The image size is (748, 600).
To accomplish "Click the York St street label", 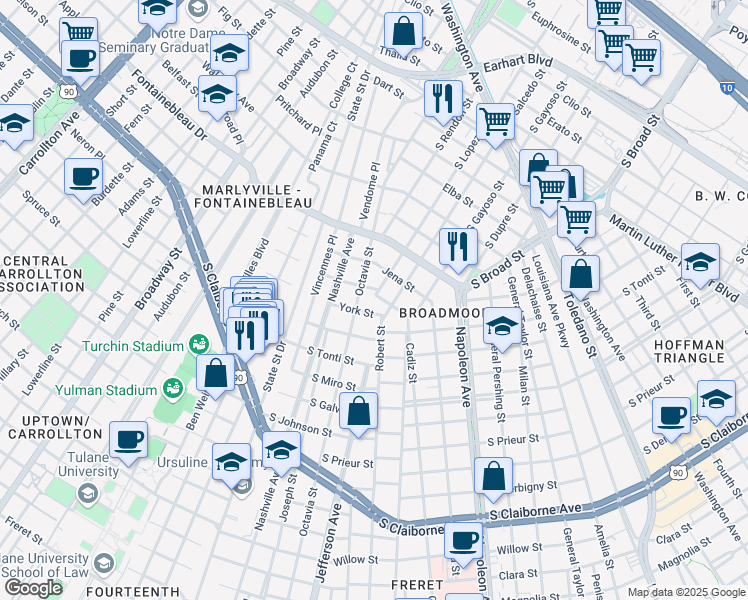I will tap(356, 310).
